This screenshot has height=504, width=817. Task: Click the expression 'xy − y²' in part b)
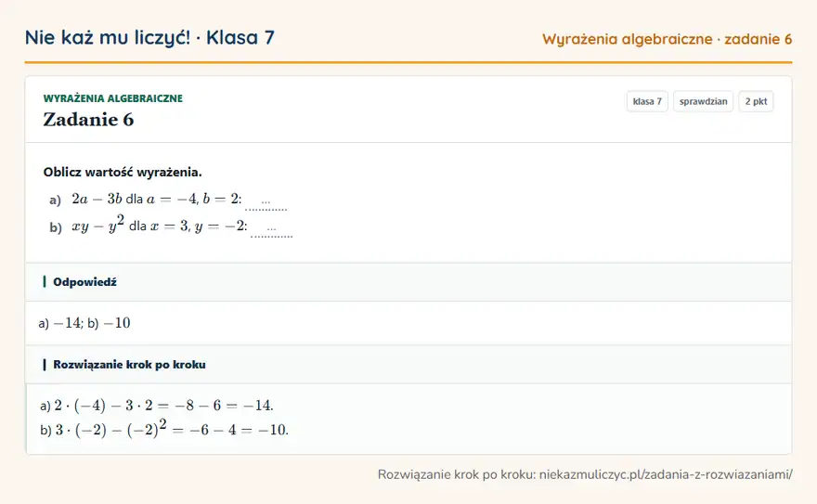[x=98, y=225]
